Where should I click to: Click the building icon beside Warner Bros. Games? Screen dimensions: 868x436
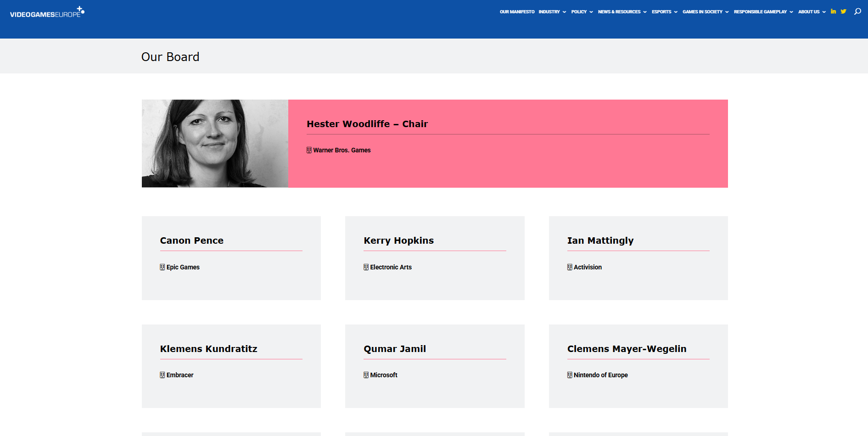tap(309, 150)
